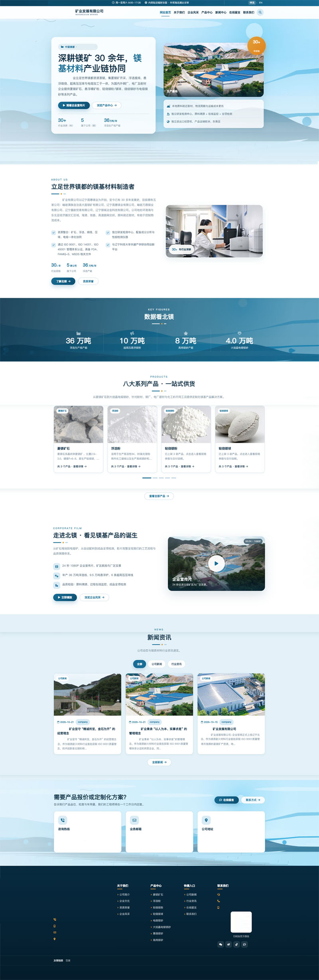Open footer link 大结晶电熔镁砂
The image size is (319, 980).
pos(161,927)
